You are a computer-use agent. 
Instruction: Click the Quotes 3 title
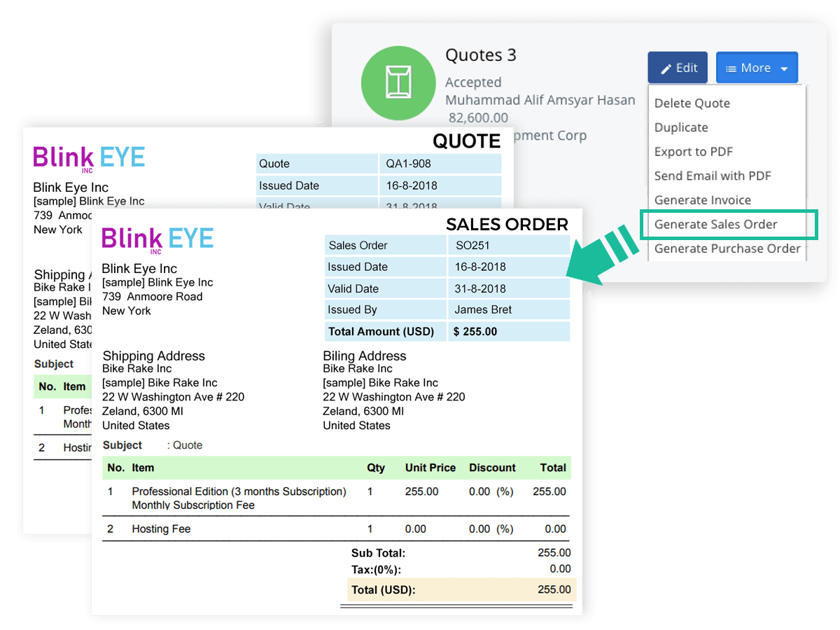(x=481, y=55)
